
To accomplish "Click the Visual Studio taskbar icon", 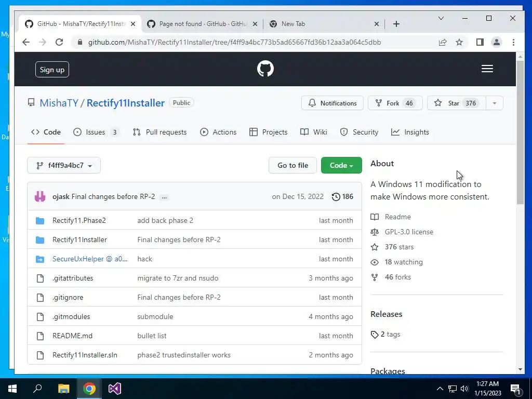I will 115,389.
